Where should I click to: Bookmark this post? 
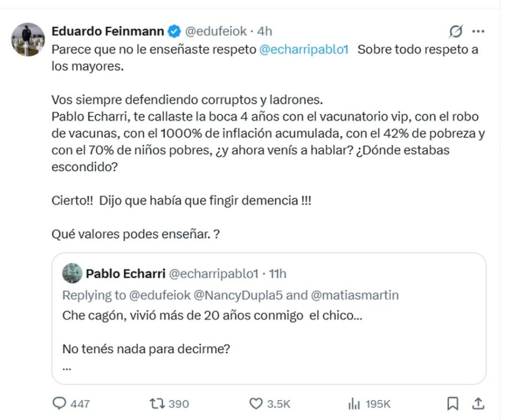point(452,404)
